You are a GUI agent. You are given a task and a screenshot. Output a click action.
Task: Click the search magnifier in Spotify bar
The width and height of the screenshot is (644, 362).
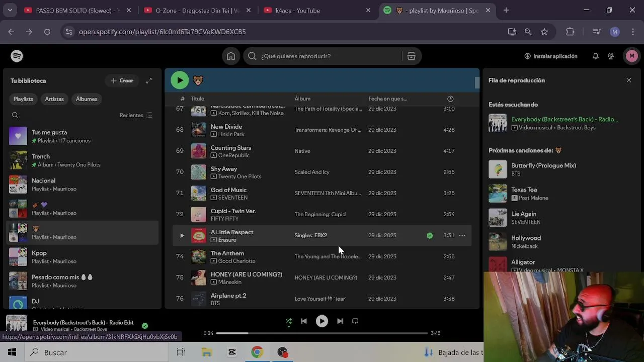[252, 56]
